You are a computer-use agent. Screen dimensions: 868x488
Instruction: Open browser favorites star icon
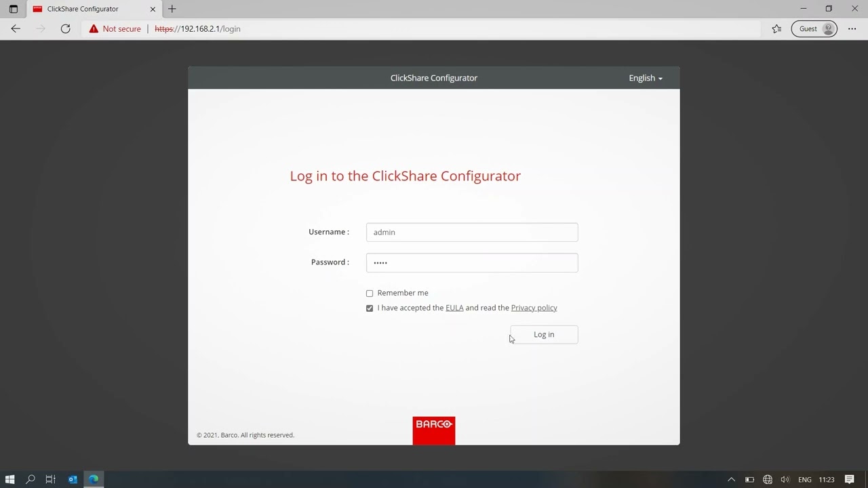coord(776,28)
